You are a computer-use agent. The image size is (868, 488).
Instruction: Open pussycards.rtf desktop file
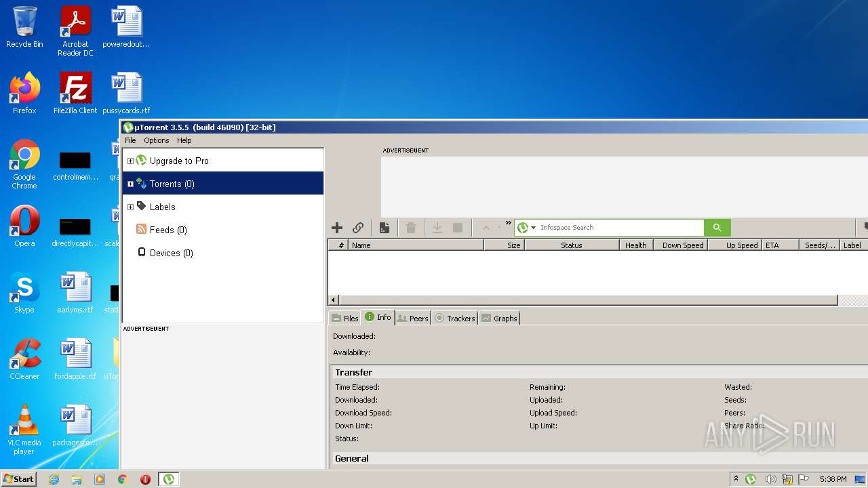[126, 94]
